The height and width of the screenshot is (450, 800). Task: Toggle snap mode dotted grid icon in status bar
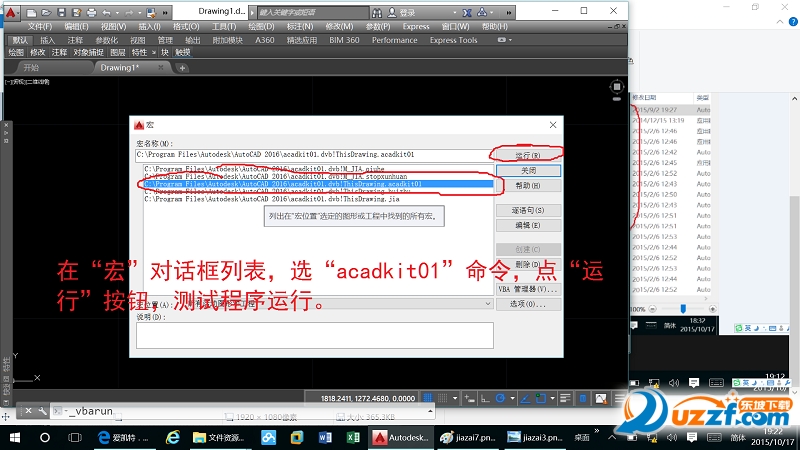click(x=442, y=398)
